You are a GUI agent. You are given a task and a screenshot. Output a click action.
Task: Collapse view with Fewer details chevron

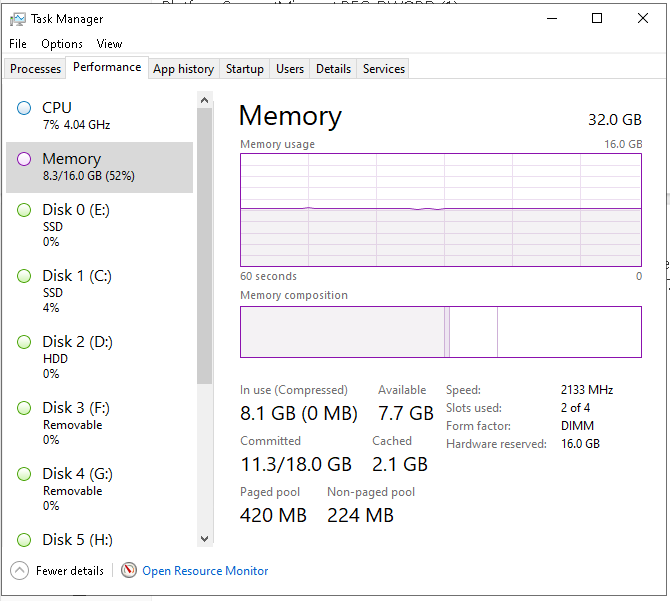(x=19, y=571)
